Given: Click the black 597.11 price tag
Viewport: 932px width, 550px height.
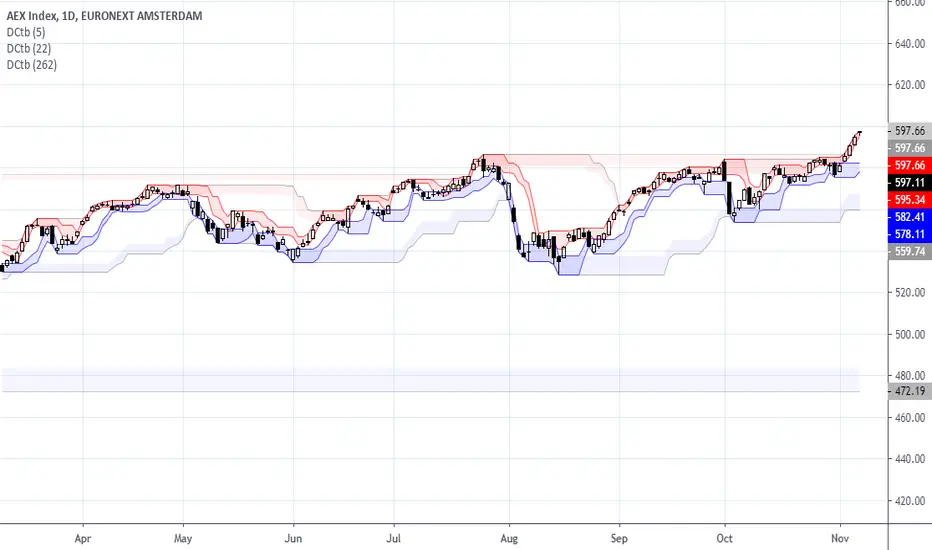Looking at the screenshot, I should (910, 183).
